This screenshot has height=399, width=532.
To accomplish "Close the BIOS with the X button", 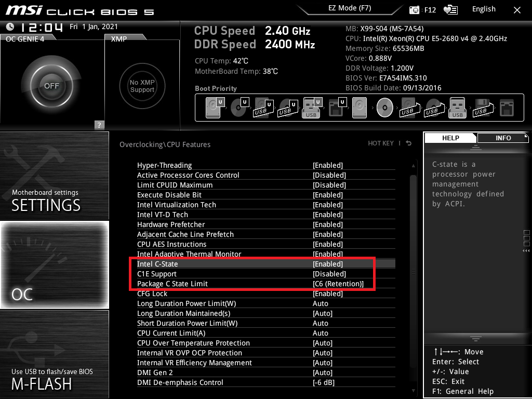I will pos(517,10).
